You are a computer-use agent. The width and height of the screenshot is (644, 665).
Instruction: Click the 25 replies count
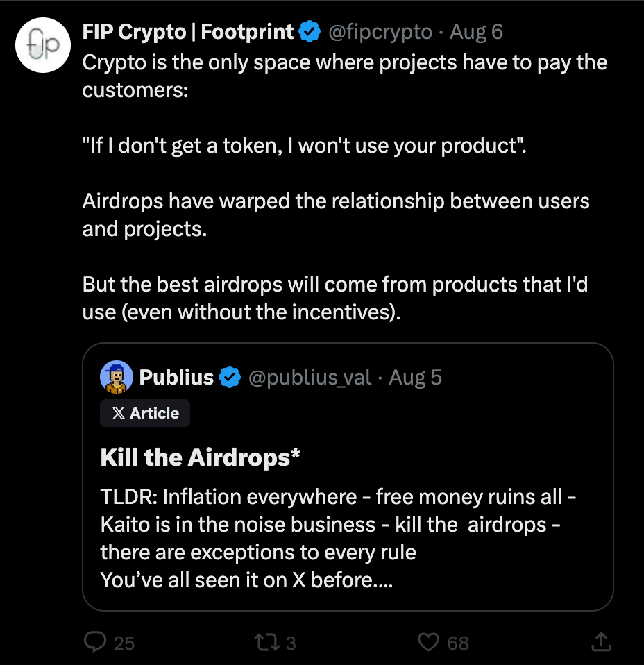pos(124,643)
